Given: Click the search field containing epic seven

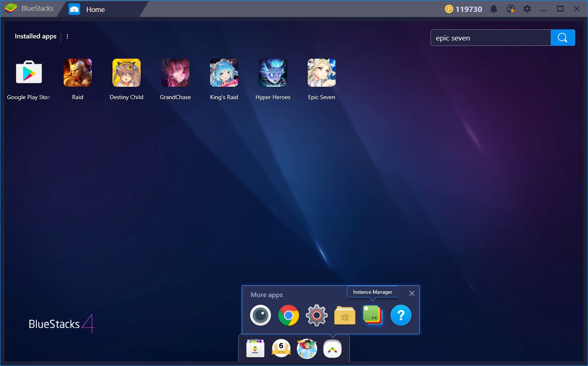Looking at the screenshot, I should [491, 38].
